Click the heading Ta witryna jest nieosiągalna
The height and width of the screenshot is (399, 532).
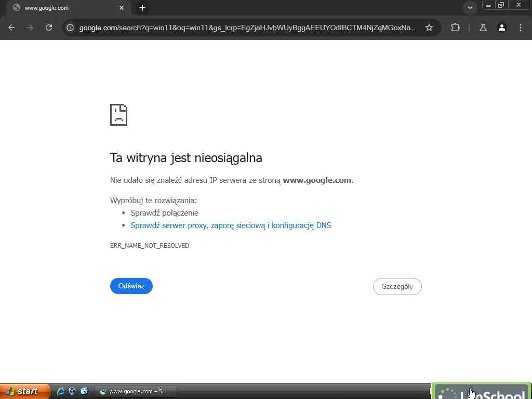coord(186,158)
